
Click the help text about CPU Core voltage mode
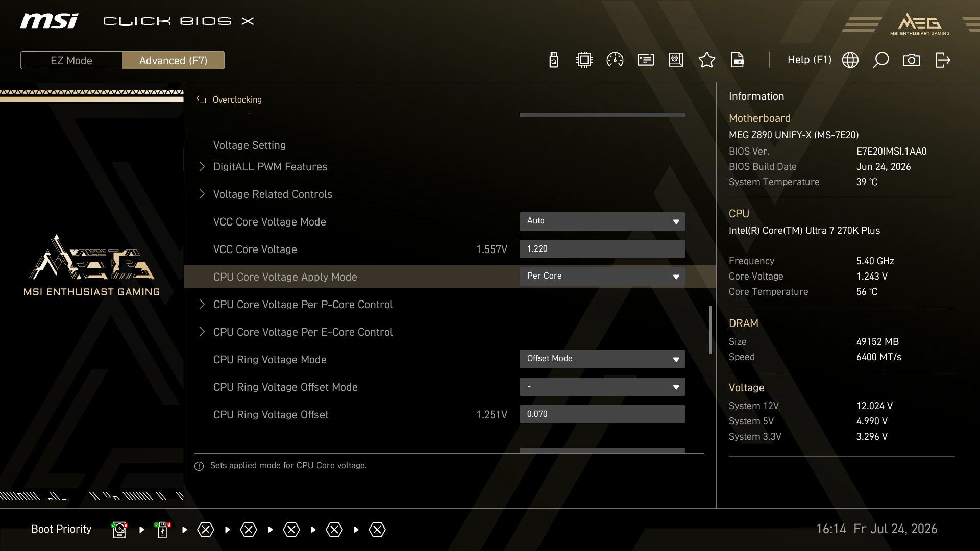pos(288,466)
